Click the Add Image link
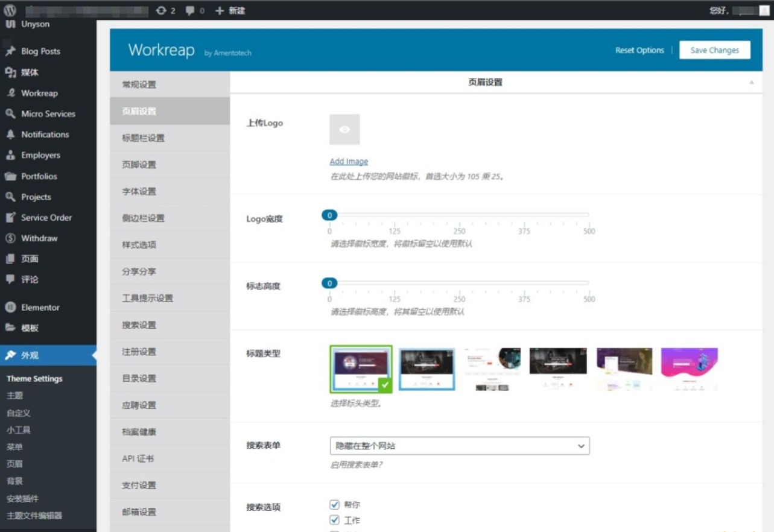The image size is (774, 532). (x=349, y=162)
